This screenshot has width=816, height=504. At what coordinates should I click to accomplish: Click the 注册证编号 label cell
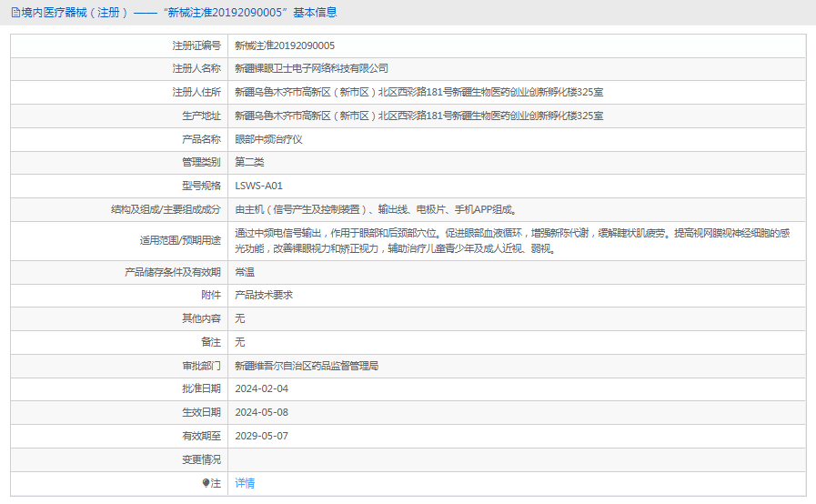pos(196,45)
